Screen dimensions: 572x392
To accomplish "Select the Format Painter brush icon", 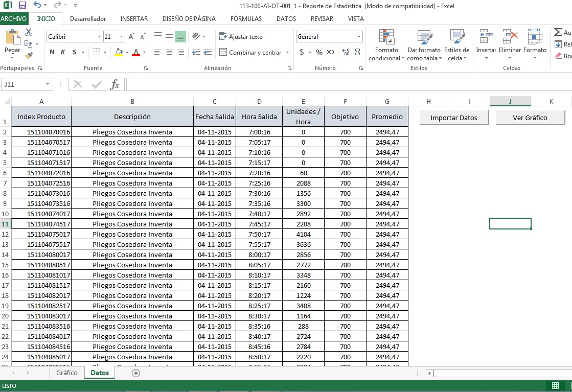I will point(29,55).
